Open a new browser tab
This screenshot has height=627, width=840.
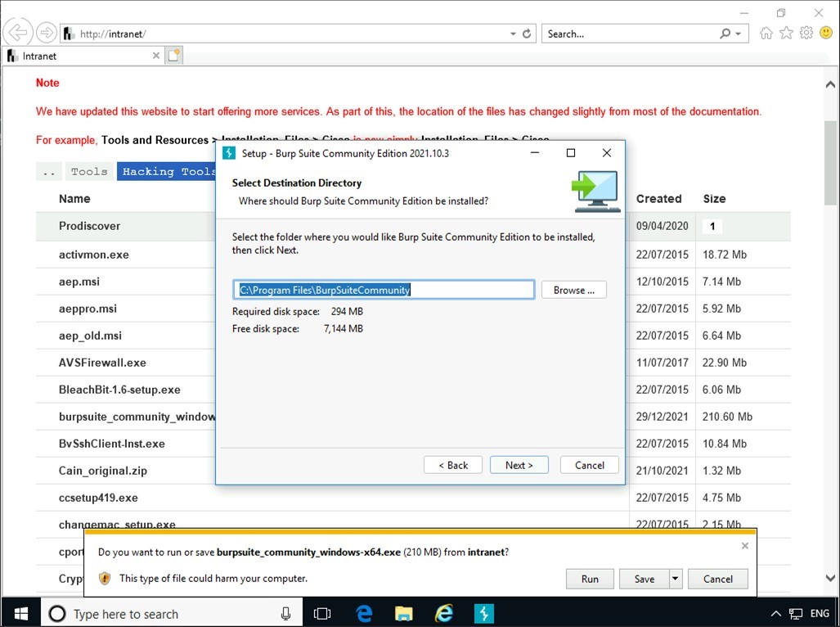(x=173, y=55)
